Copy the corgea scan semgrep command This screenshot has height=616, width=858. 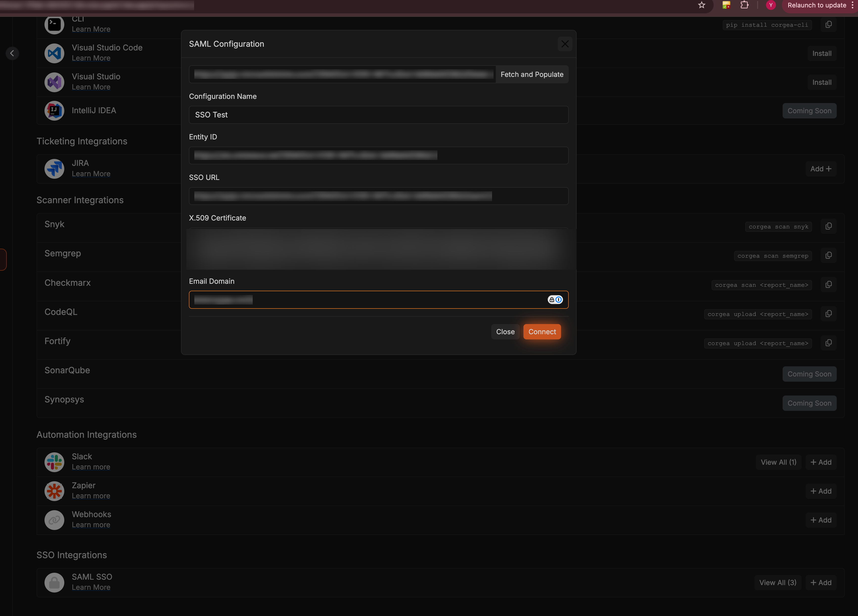[828, 256]
